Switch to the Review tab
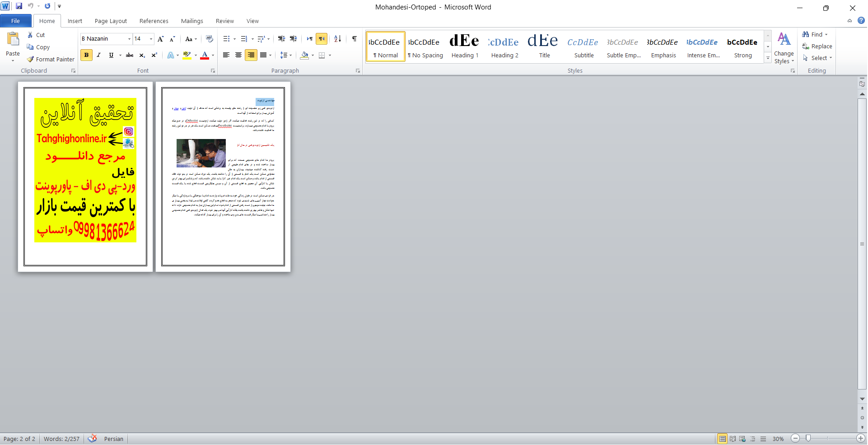The width and height of the screenshot is (868, 445). (224, 21)
